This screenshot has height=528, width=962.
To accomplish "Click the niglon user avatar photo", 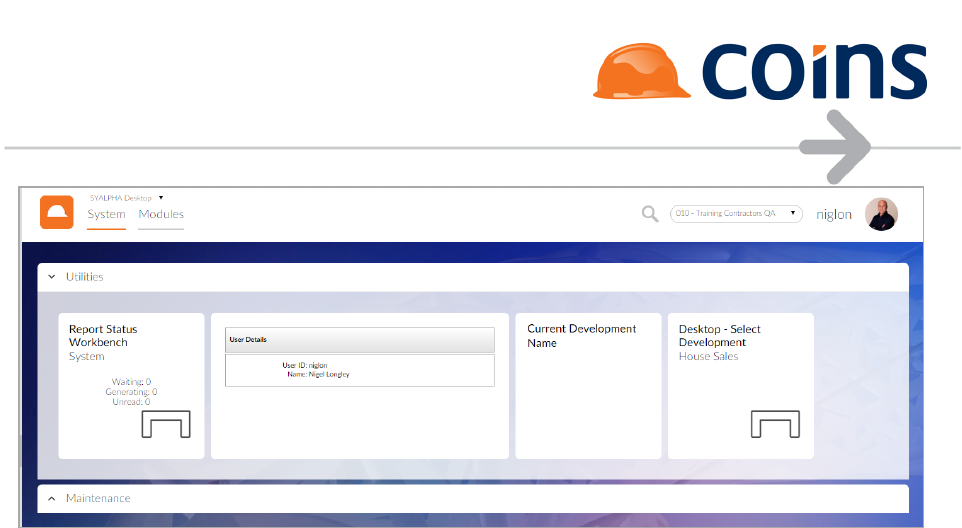I will click(x=882, y=214).
